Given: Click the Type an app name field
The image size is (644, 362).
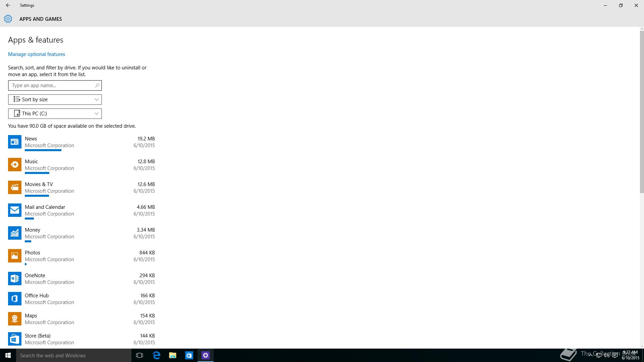Looking at the screenshot, I should tap(55, 85).
